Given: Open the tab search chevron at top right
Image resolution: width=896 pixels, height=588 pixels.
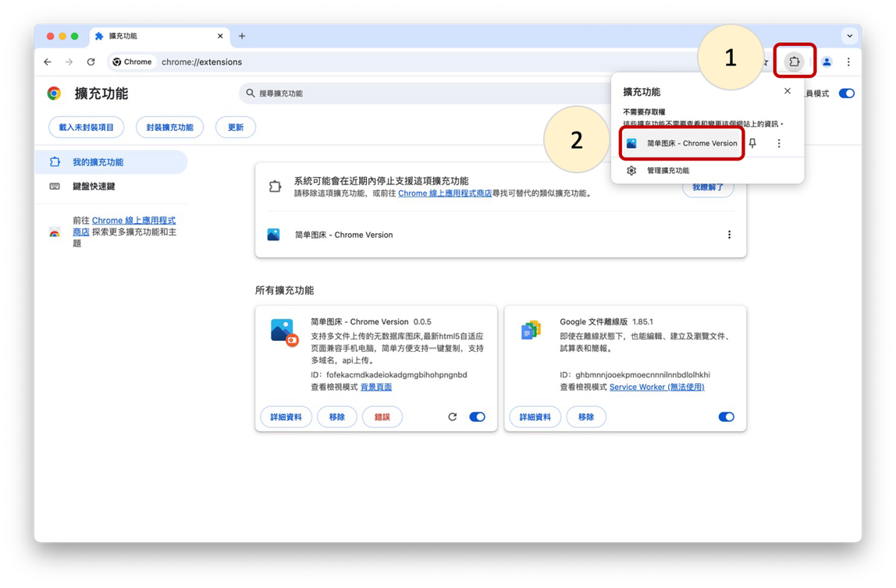Looking at the screenshot, I should (849, 35).
